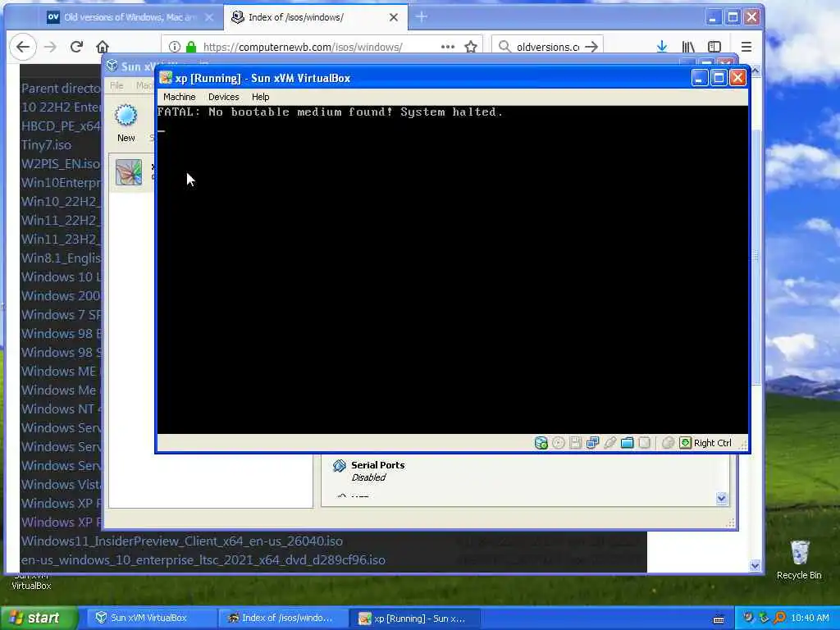The width and height of the screenshot is (840, 630).
Task: Close the Index of /isos/windows/ tab
Action: point(394,17)
